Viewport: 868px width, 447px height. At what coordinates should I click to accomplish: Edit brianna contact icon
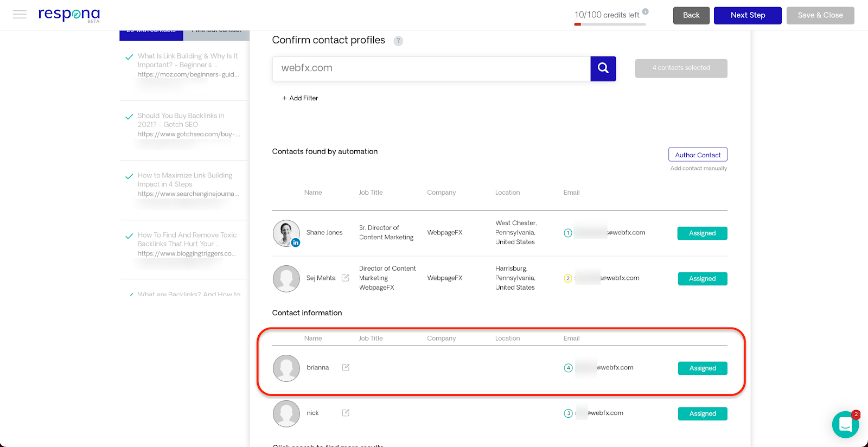pyautogui.click(x=346, y=367)
